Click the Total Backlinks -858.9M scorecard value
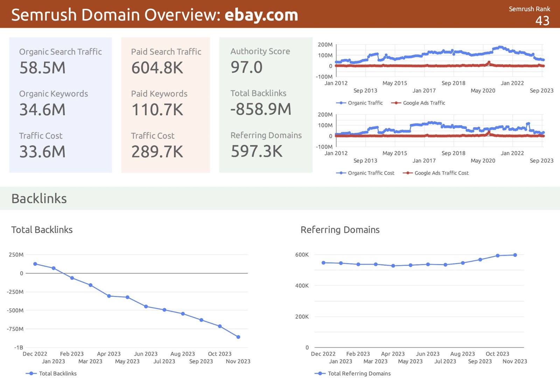The width and height of the screenshot is (560, 392). coord(261,109)
